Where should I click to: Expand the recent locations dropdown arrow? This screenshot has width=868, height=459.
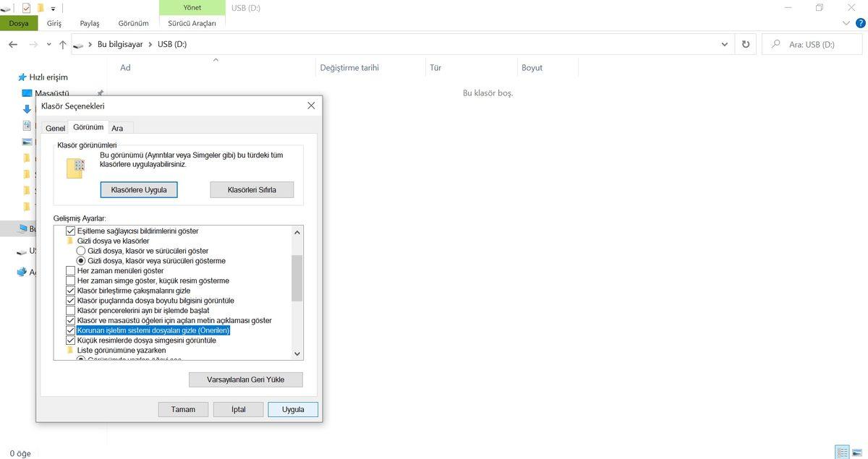click(49, 45)
